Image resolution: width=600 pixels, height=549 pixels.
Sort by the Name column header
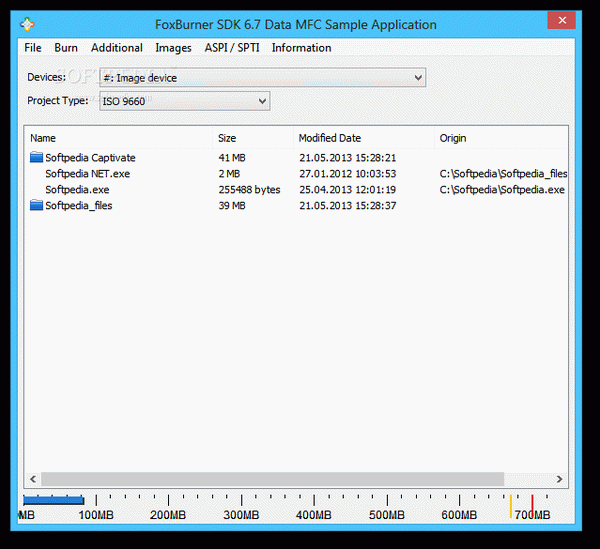click(43, 138)
